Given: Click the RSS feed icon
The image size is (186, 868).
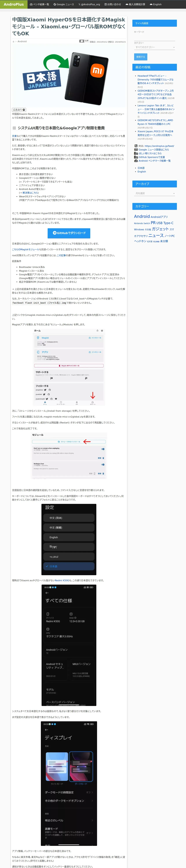Looking at the screenshot, I should pyautogui.click(x=136, y=146).
